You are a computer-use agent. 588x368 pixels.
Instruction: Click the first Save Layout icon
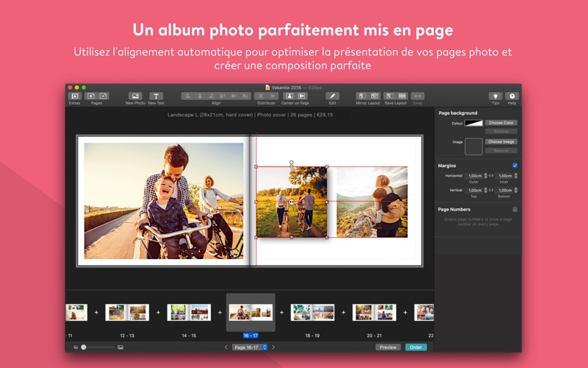(x=390, y=96)
